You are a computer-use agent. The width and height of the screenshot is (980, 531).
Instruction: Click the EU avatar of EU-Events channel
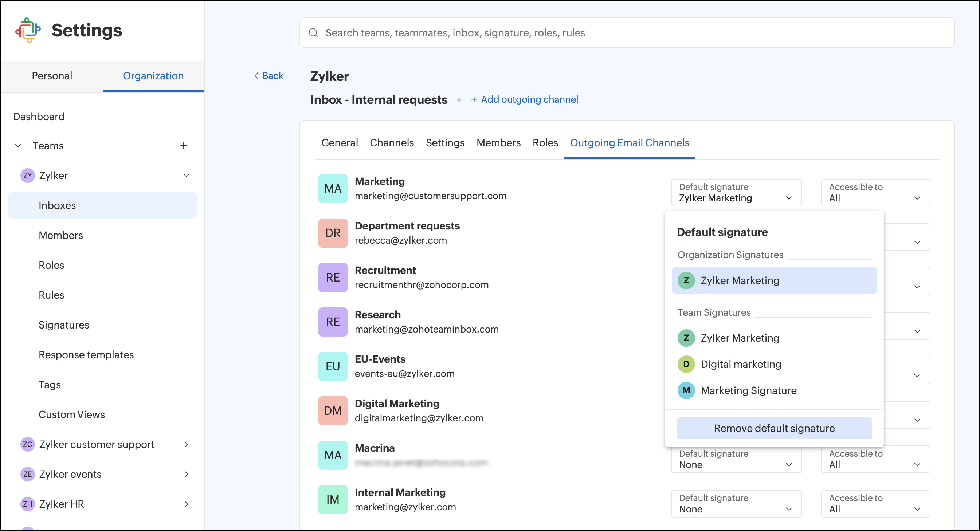pos(333,366)
